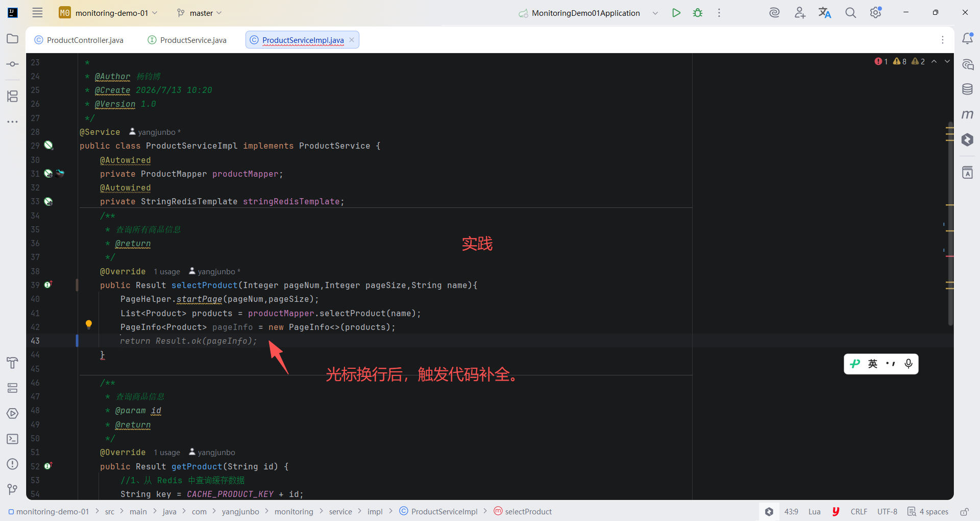Go to next highlighted error arrow

click(x=947, y=61)
